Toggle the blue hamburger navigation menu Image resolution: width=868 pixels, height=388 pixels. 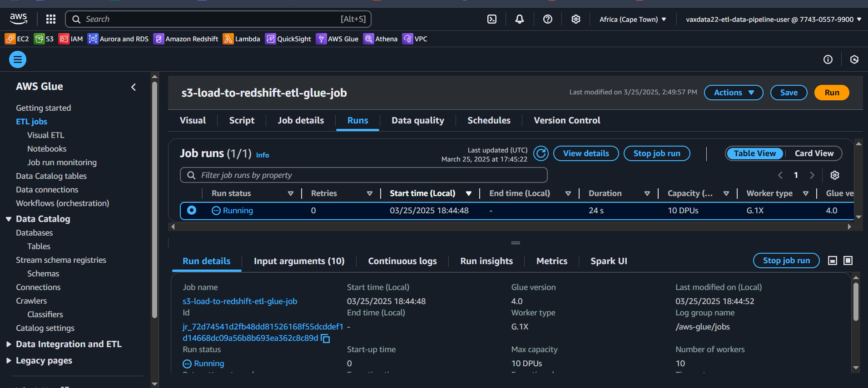[18, 59]
